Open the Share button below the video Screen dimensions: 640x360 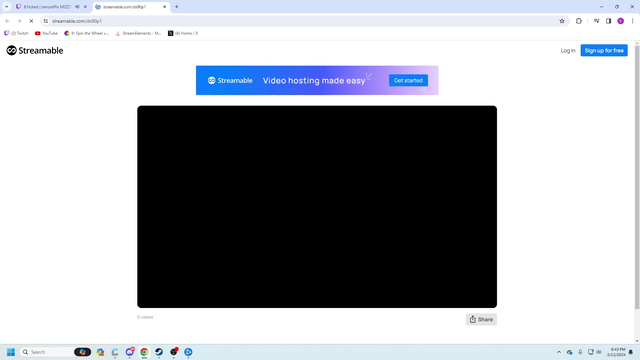[481, 320]
